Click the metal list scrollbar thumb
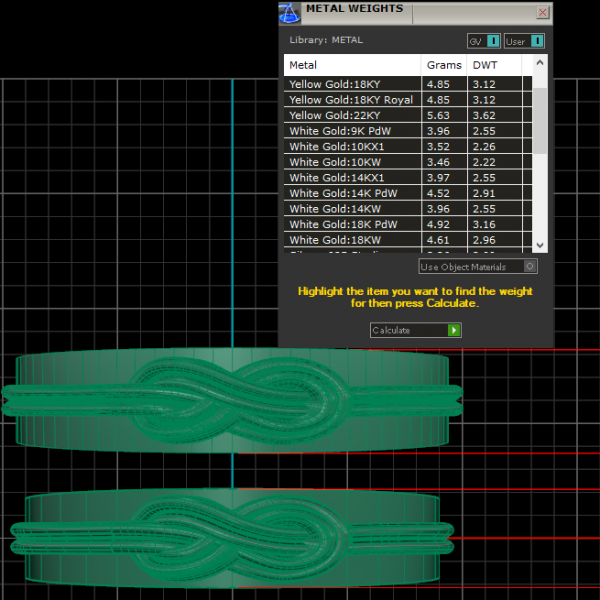The width and height of the screenshot is (600, 600). pos(540,118)
